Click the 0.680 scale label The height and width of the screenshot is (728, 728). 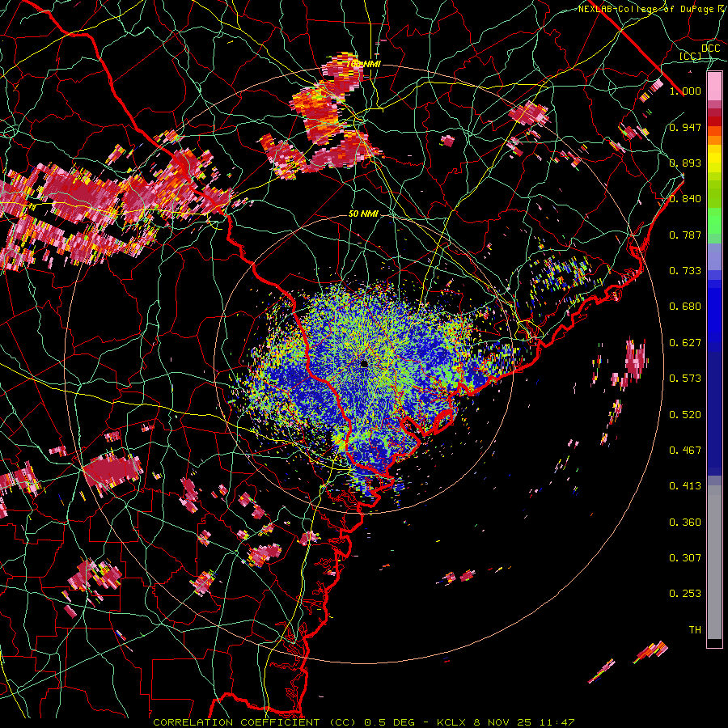[x=685, y=307]
